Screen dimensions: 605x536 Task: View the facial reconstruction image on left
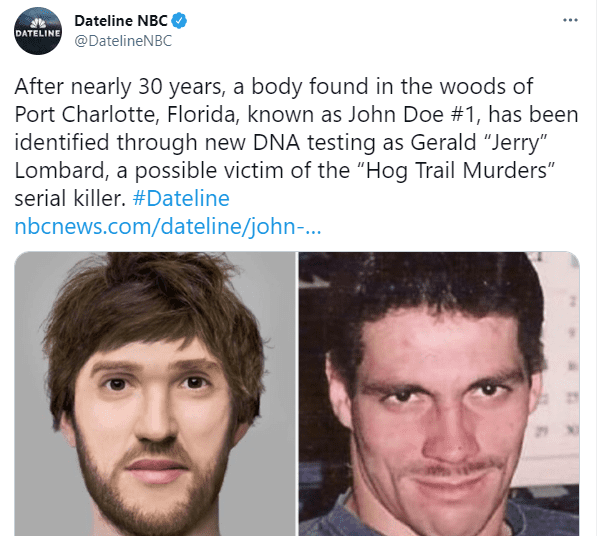point(155,394)
